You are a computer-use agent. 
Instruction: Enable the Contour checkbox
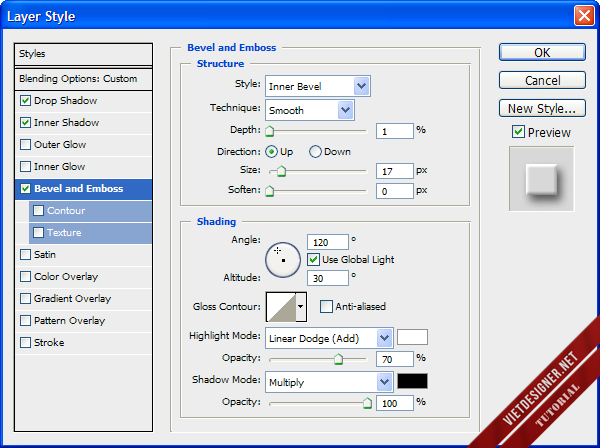pos(38,210)
